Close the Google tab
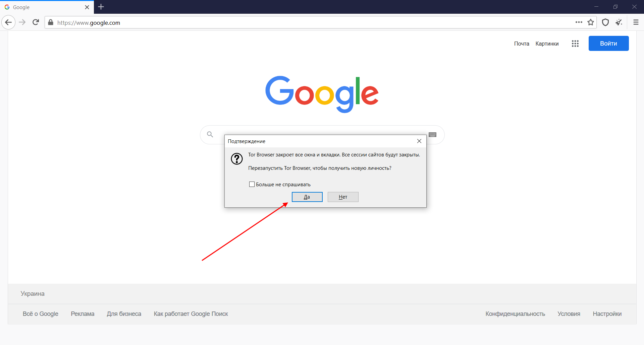Image resolution: width=644 pixels, height=345 pixels. click(87, 7)
